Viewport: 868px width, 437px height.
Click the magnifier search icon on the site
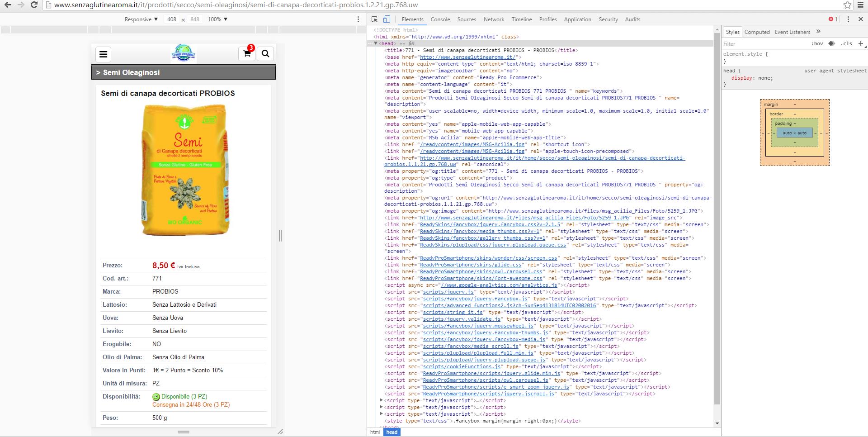[265, 54]
